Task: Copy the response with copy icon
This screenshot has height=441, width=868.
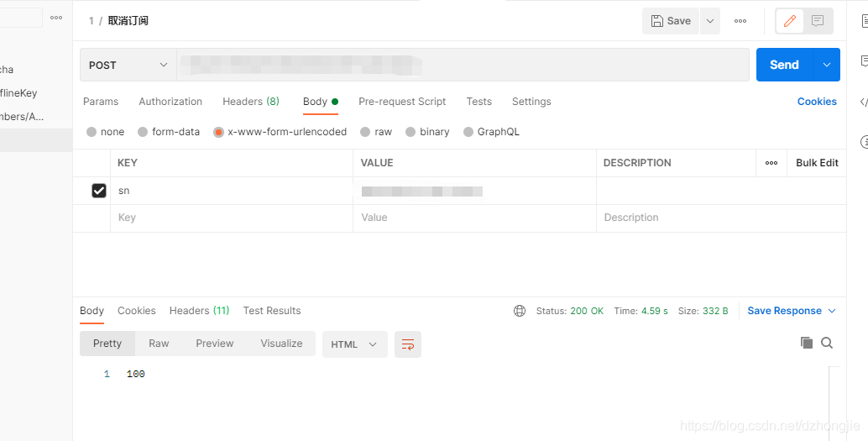Action: pos(807,343)
